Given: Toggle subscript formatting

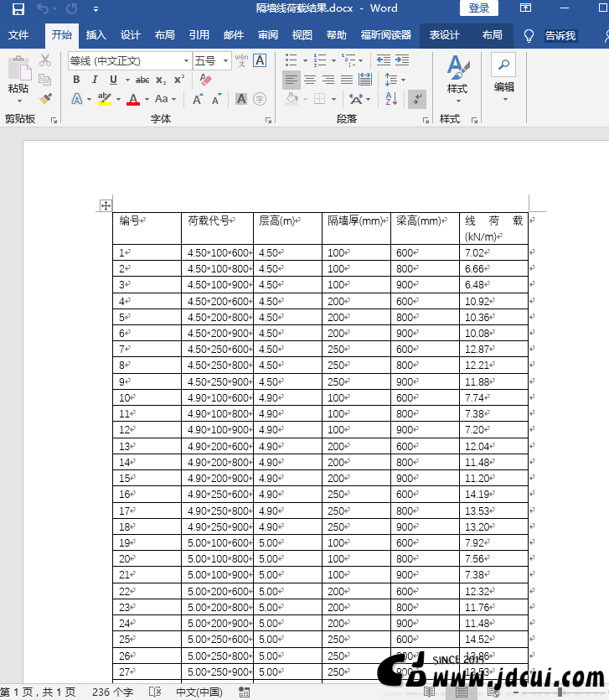Looking at the screenshot, I should coord(161,80).
